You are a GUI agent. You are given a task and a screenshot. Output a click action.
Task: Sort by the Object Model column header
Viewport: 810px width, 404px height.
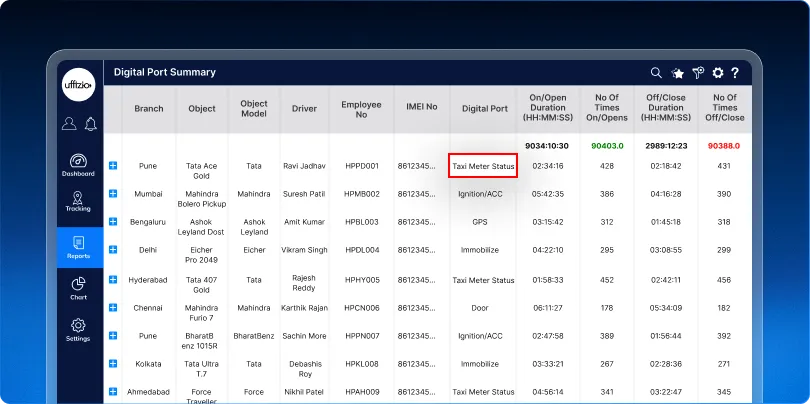click(x=254, y=108)
